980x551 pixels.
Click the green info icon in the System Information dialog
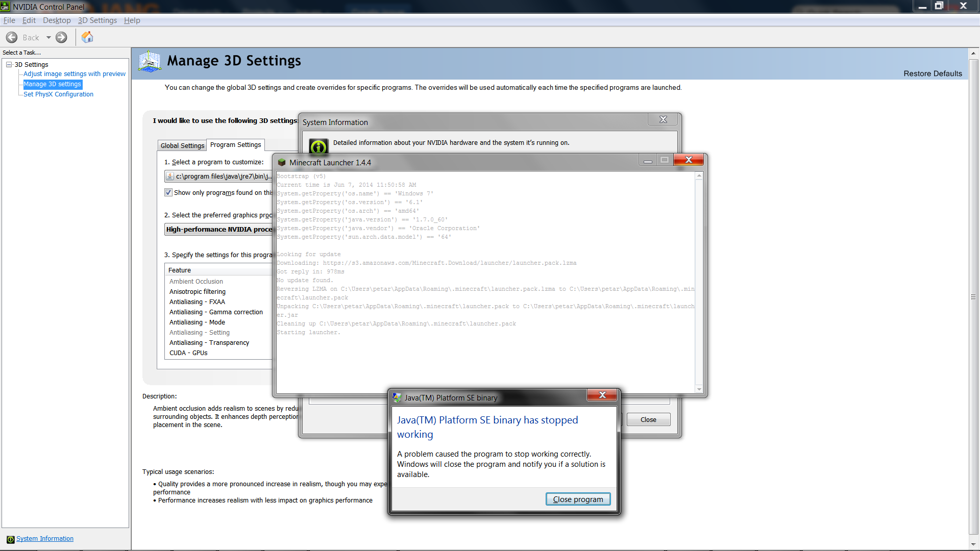pos(318,147)
